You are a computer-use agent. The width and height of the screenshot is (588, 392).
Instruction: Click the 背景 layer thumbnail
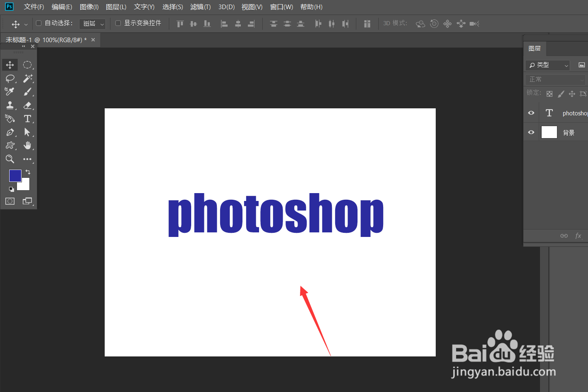[549, 132]
